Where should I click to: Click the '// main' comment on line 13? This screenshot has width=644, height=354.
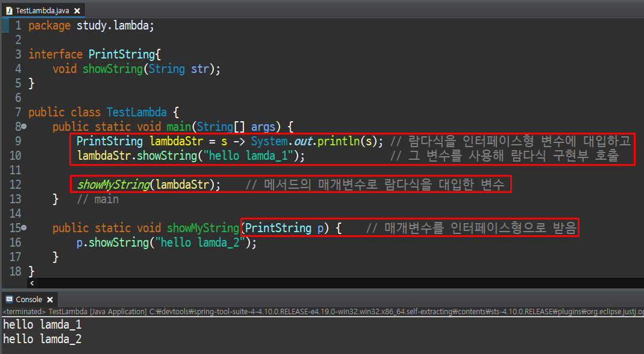(x=98, y=199)
